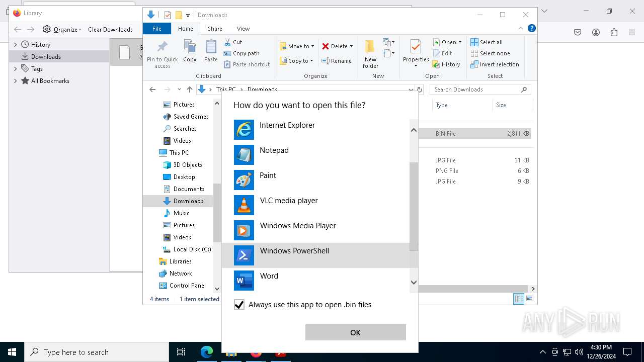Select Local Disk (C:) in tree
This screenshot has height=362, width=644.
[187, 249]
